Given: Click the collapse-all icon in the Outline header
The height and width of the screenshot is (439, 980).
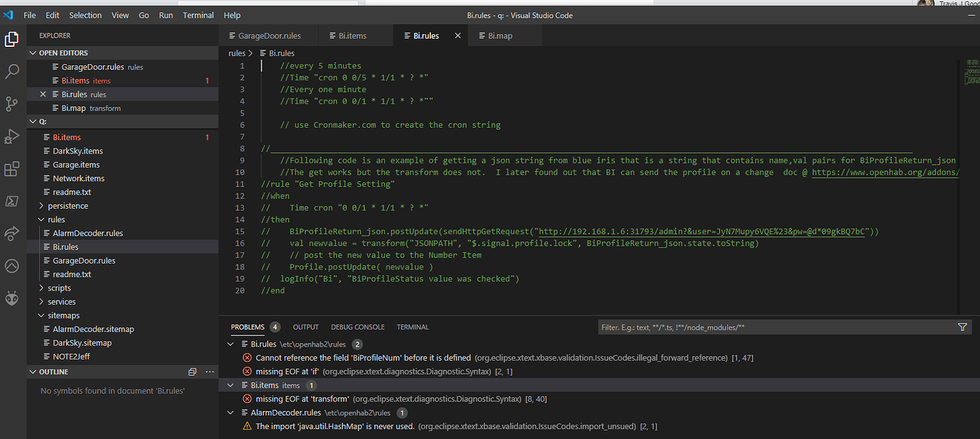Looking at the screenshot, I should tap(192, 372).
